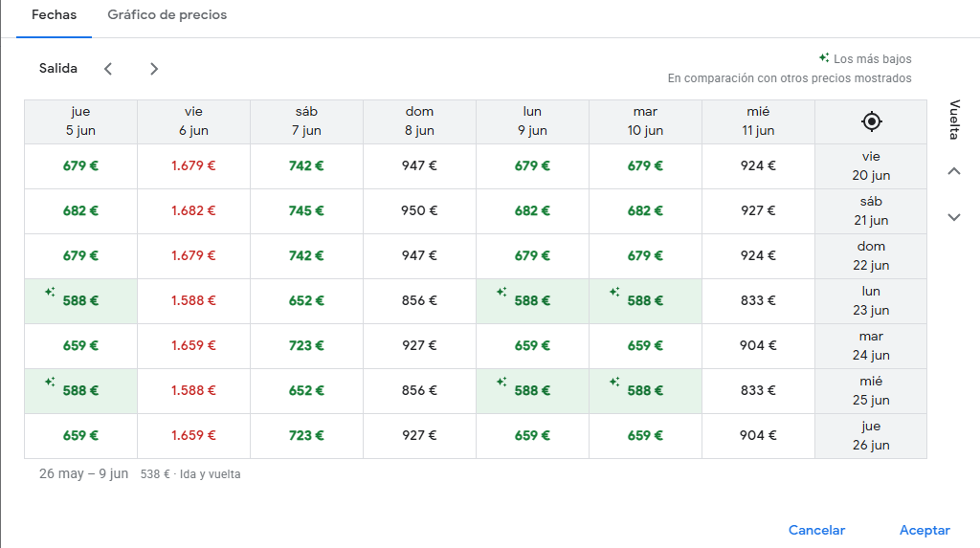Screen dimensions: 980x548
Task: Select 588 € for jue 5 jun, lun 23 jun
Action: tap(80, 300)
